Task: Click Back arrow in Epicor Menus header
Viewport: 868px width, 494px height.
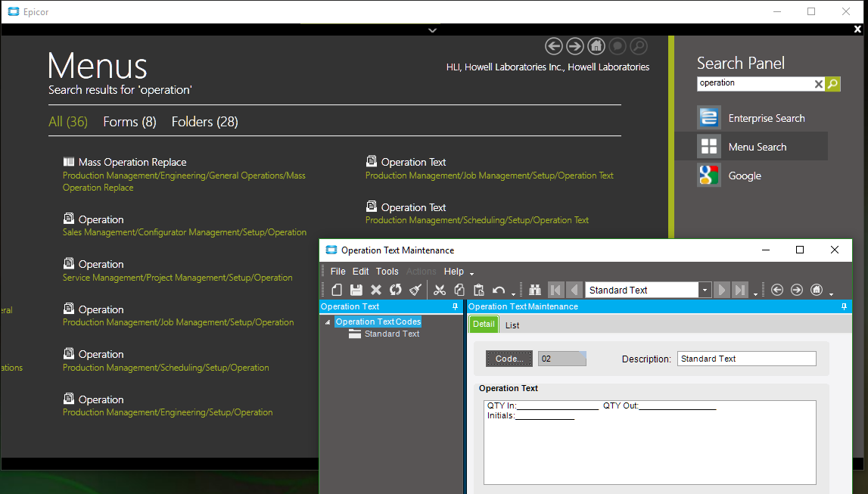Action: click(554, 46)
